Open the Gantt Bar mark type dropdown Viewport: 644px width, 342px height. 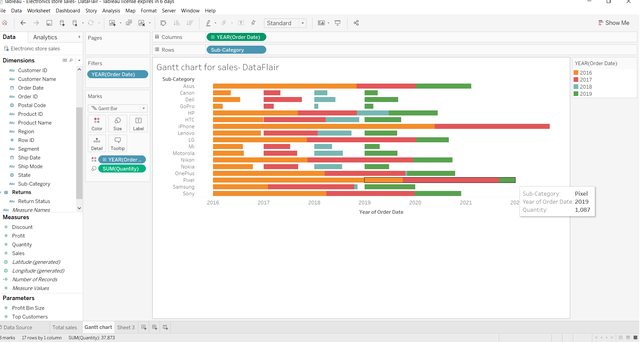(144, 108)
